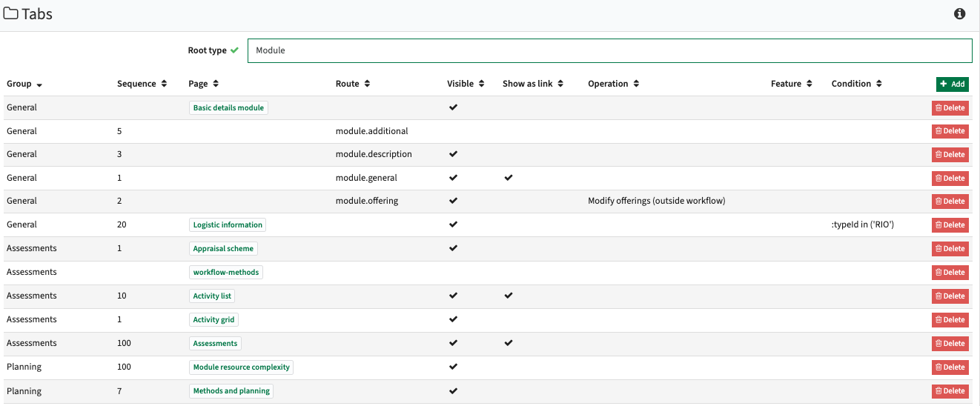Image resolution: width=980 pixels, height=406 pixels.
Task: Sort the table by Operation column
Action: 614,84
